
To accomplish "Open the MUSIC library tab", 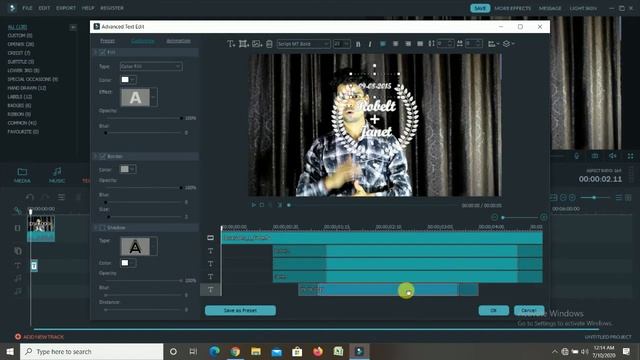I will 57,175.
